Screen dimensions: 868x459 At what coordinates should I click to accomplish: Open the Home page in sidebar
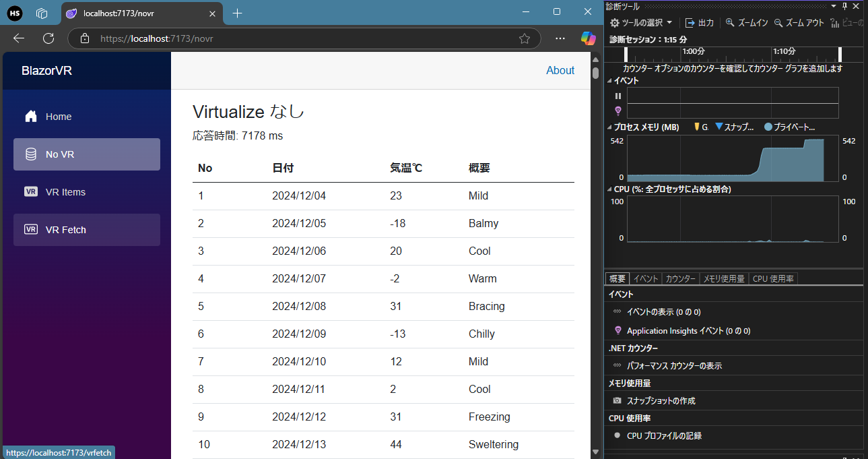pos(87,117)
